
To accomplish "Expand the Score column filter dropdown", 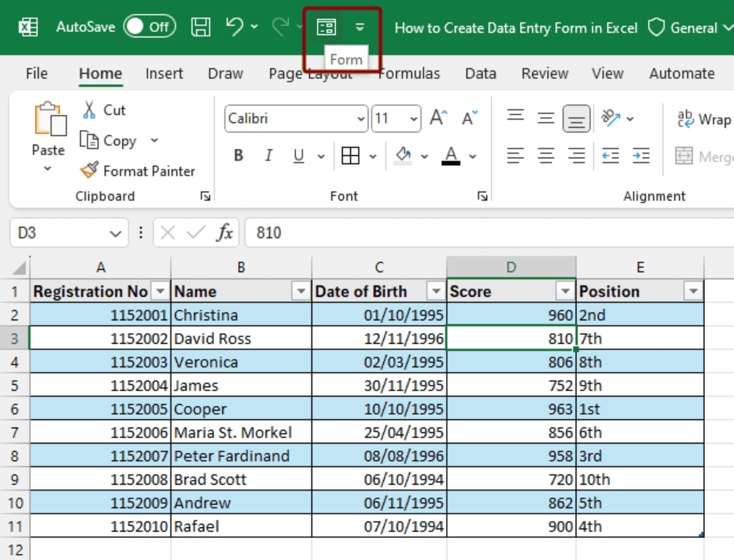I will (x=565, y=291).
